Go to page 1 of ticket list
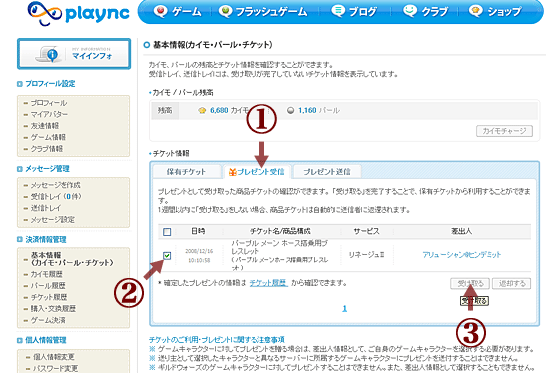This screenshot has width=560, height=373. 344,309
